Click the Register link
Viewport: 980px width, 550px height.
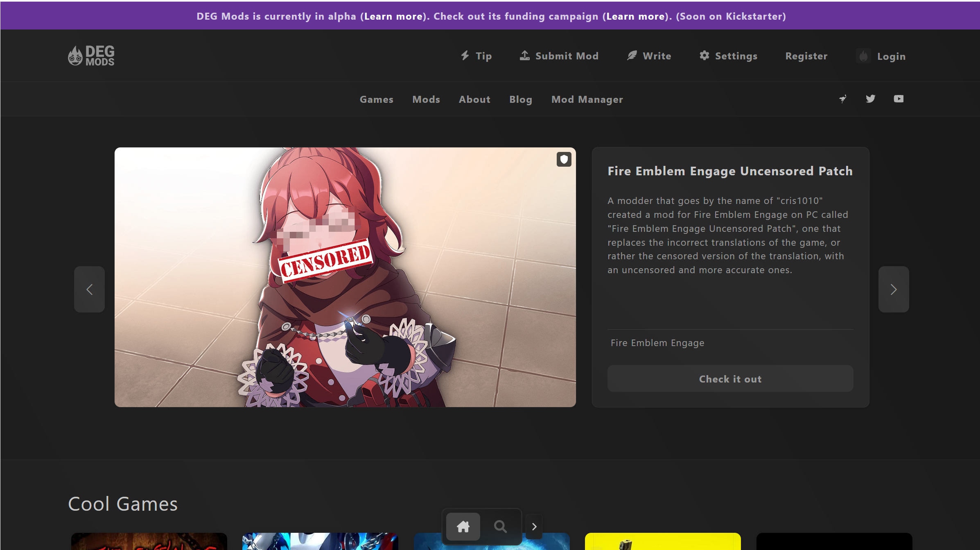point(806,56)
